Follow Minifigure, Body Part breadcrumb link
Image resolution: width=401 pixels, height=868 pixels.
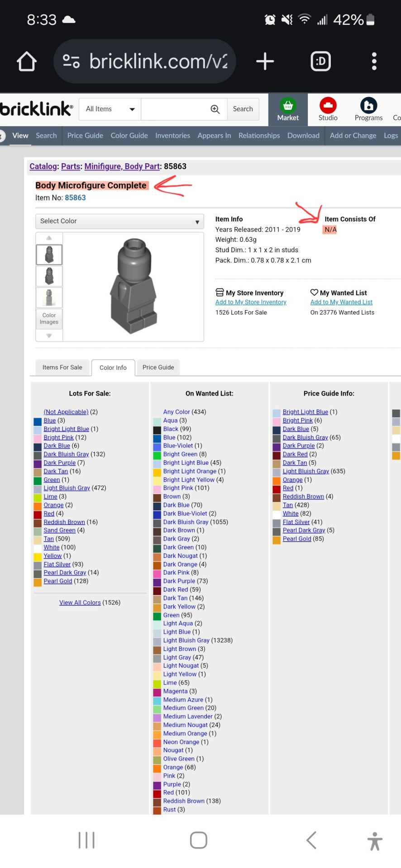(x=122, y=166)
